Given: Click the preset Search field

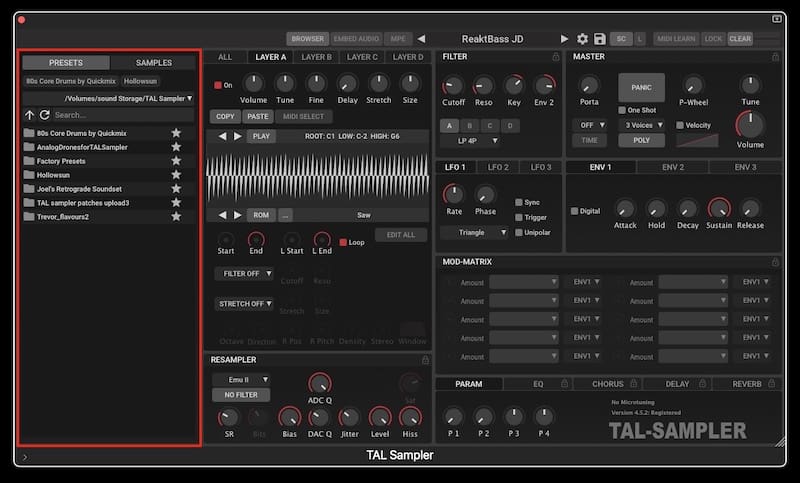Looking at the screenshot, I should 123,115.
